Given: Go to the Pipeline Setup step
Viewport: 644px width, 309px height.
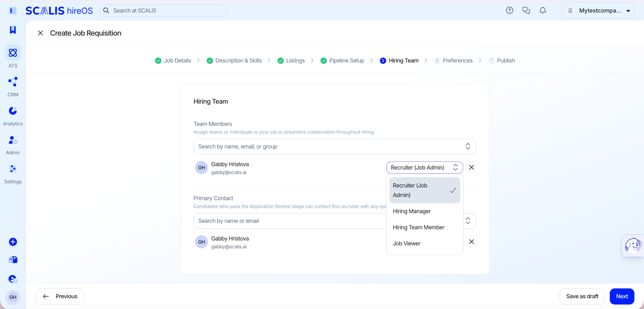Looking at the screenshot, I should tap(342, 61).
